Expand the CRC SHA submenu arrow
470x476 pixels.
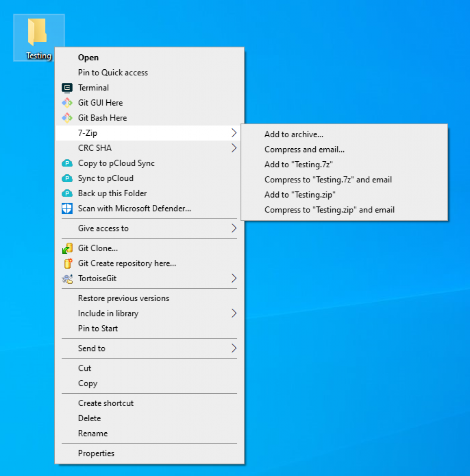tap(234, 148)
